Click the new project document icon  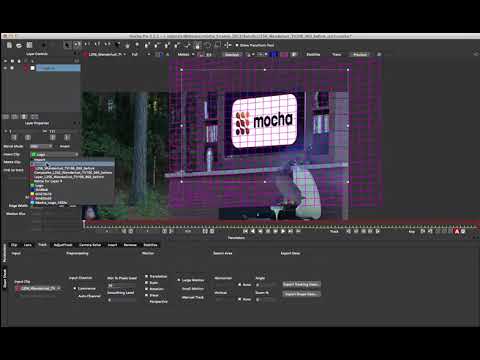9,45
